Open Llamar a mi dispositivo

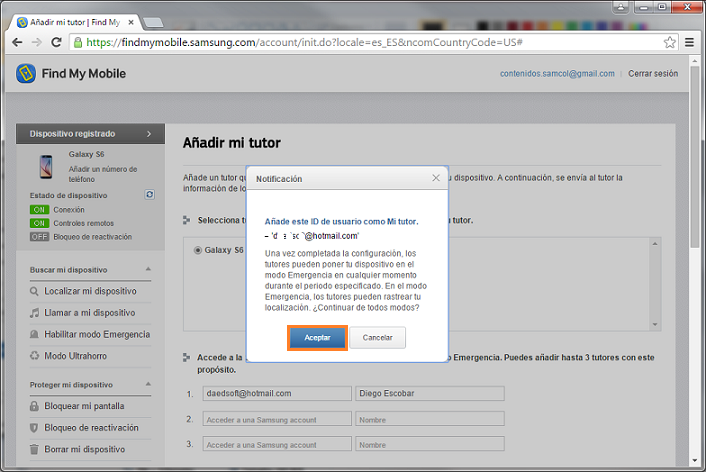click(90, 313)
